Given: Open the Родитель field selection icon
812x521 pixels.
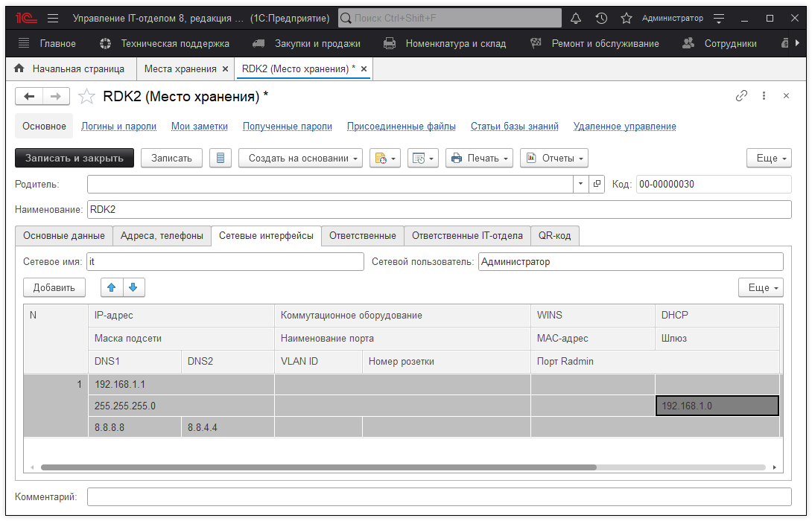Looking at the screenshot, I should coord(597,184).
